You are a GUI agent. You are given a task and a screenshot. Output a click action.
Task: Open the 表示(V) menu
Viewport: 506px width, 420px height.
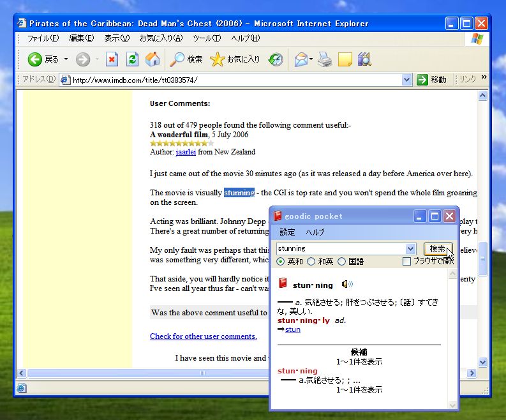[x=117, y=38]
